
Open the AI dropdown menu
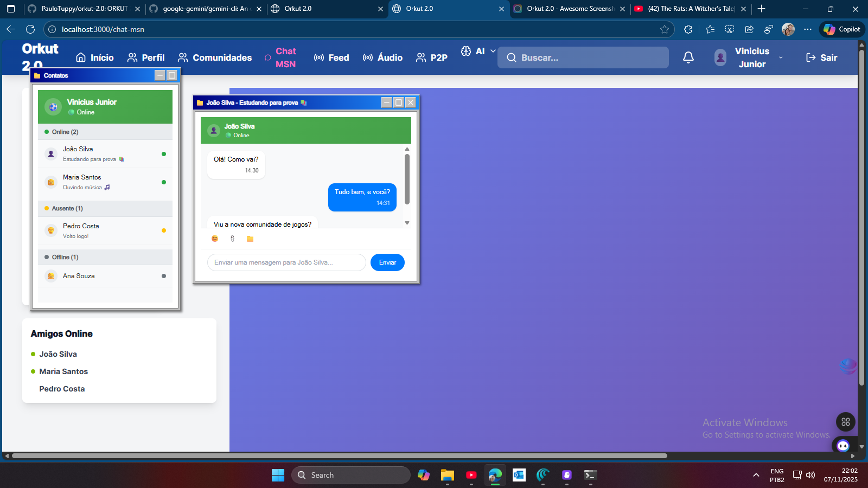coord(478,51)
